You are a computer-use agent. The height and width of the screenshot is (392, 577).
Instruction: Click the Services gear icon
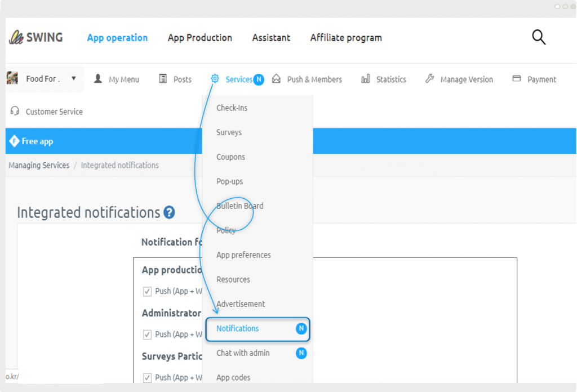[215, 79]
